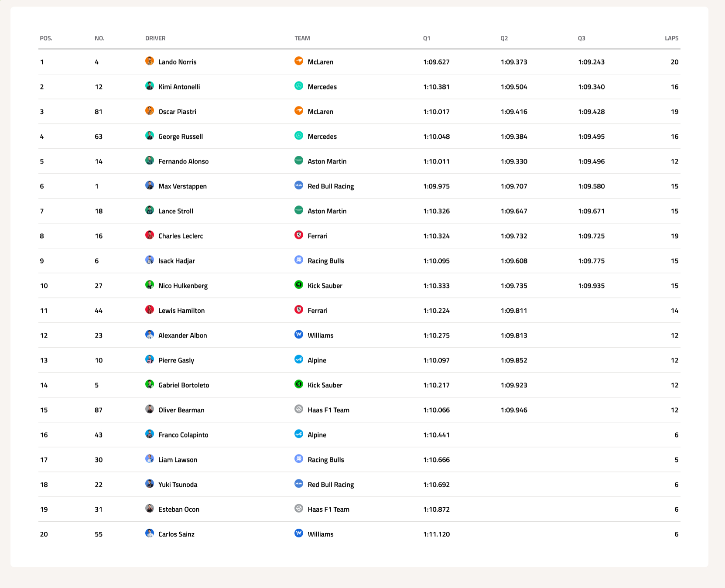Click Q3 time 1:09.935 for Hulkenberg

click(x=592, y=286)
